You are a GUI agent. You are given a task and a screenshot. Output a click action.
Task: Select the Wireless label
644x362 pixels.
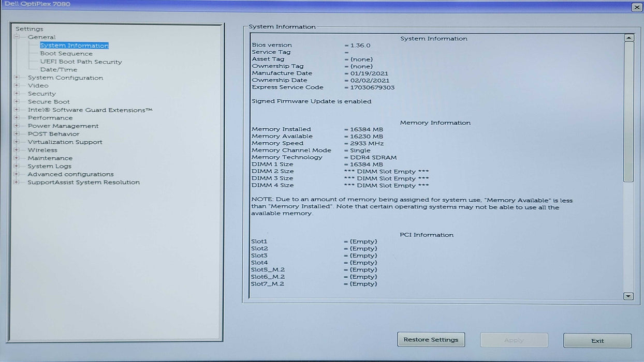42,150
